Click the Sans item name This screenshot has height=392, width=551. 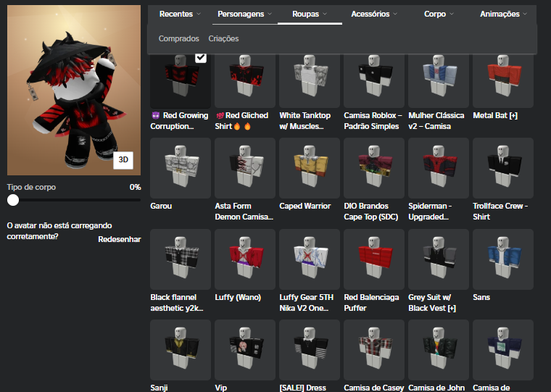[x=481, y=298]
